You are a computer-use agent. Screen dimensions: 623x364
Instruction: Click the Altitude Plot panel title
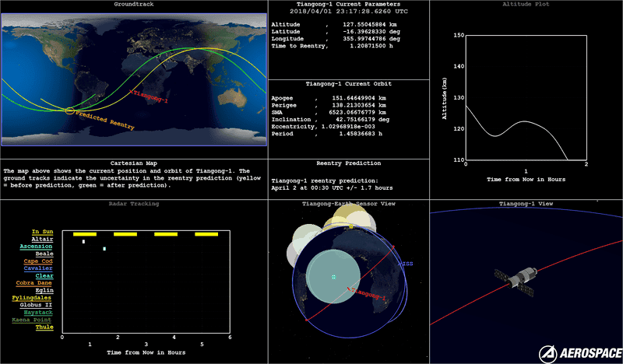pyautogui.click(x=526, y=5)
